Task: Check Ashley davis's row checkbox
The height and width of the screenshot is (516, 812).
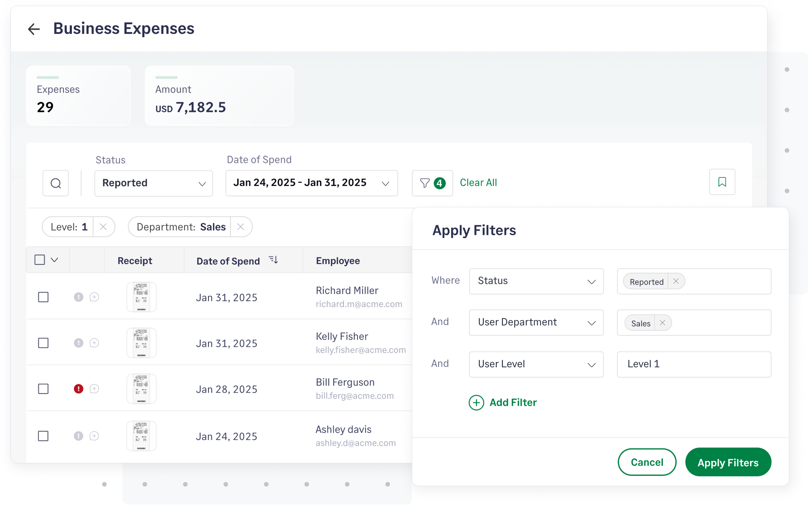Action: click(x=43, y=436)
